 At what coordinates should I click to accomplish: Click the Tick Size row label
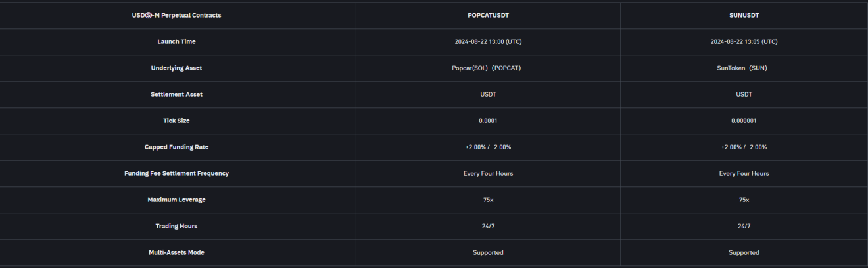176,121
